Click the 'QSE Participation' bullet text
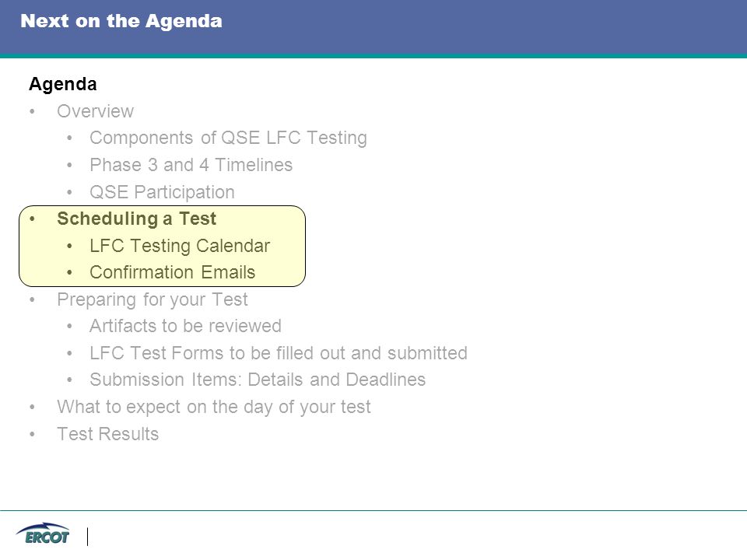The width and height of the screenshot is (747, 560). [x=162, y=192]
